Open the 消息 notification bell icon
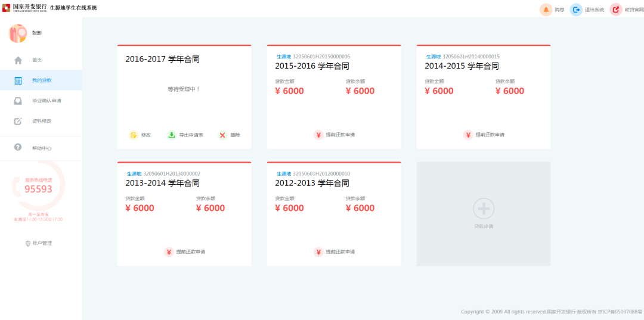The width and height of the screenshot is (644, 320). (x=546, y=10)
